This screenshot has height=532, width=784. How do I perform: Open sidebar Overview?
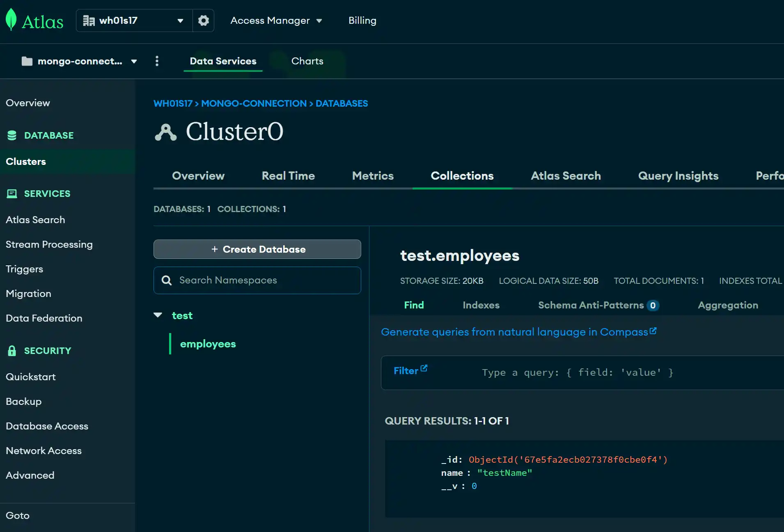(28, 103)
